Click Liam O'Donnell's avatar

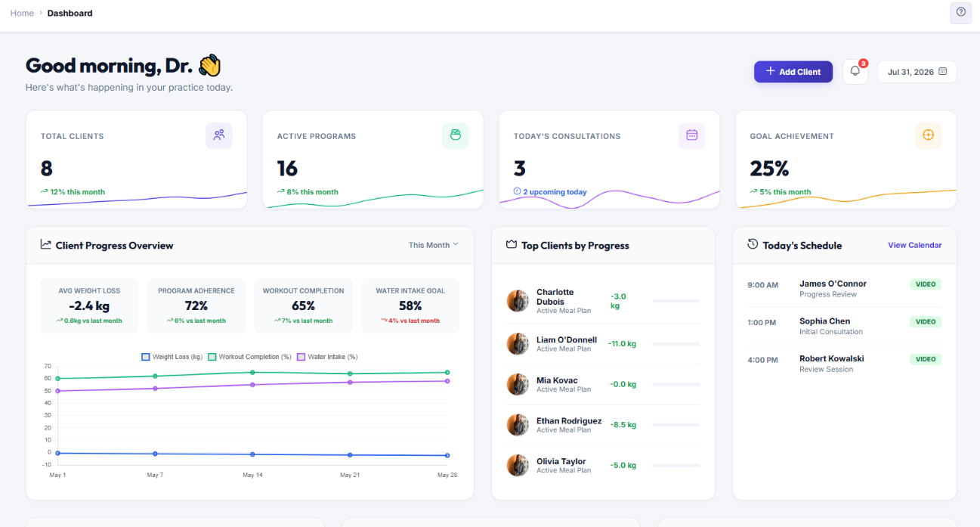pyautogui.click(x=518, y=344)
